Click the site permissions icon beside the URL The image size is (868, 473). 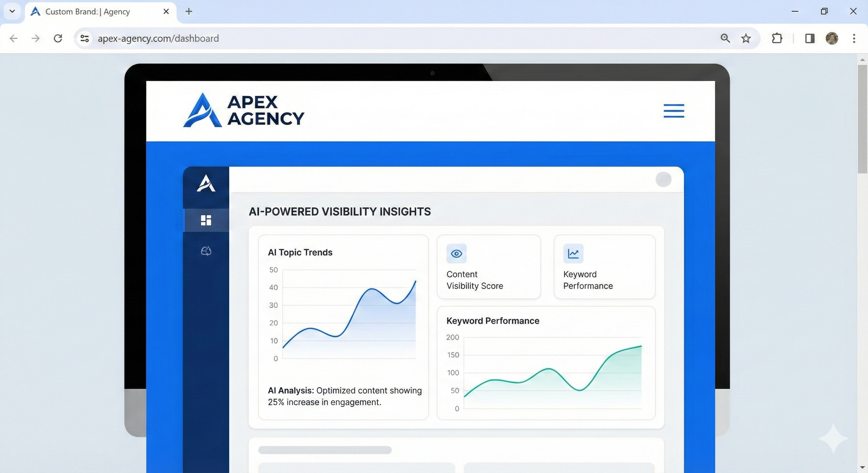(x=84, y=38)
